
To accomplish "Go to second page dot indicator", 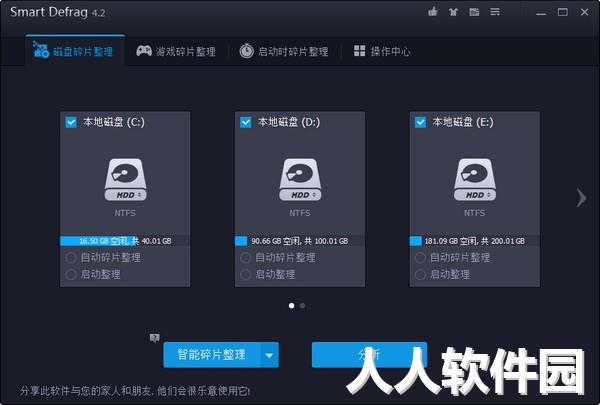I will tap(302, 305).
